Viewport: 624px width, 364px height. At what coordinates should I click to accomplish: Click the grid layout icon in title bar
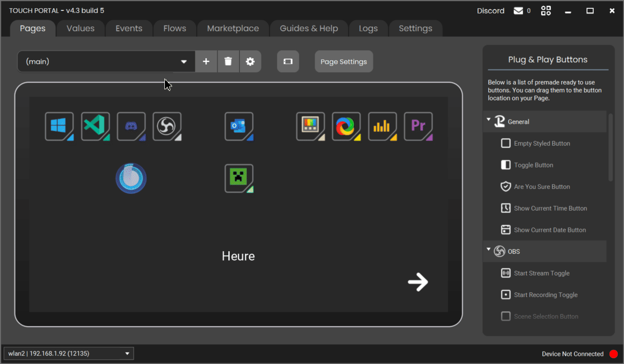coord(546,10)
